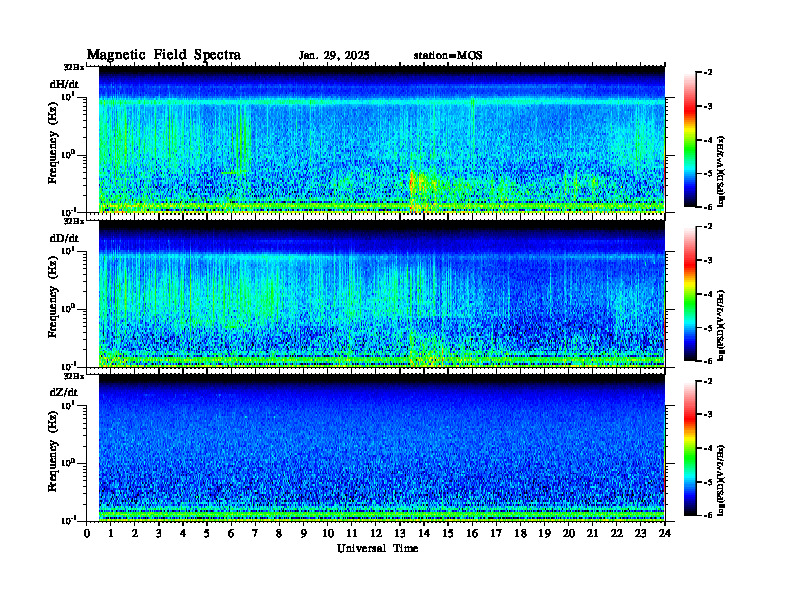792x612 pixels.
Task: Click the "-5" value on dH/dt colorbar
Action: 708,173
